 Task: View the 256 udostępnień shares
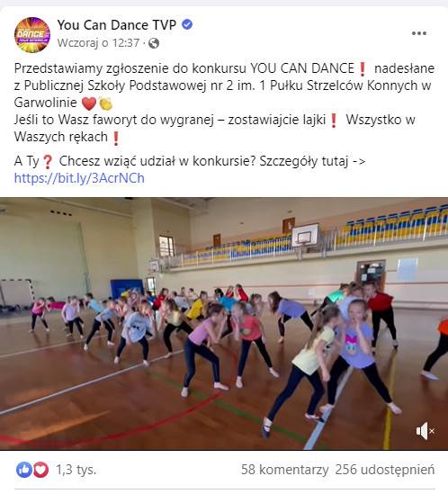pos(385,470)
